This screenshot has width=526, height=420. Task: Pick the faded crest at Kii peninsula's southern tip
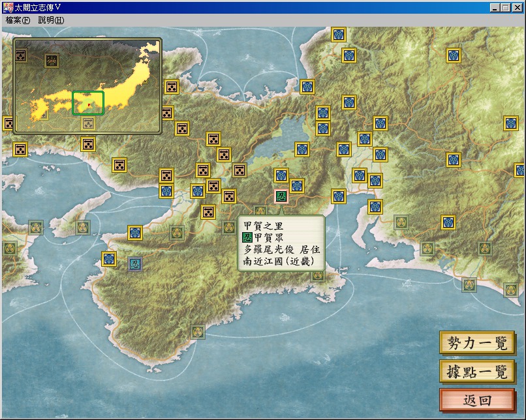[x=198, y=332]
